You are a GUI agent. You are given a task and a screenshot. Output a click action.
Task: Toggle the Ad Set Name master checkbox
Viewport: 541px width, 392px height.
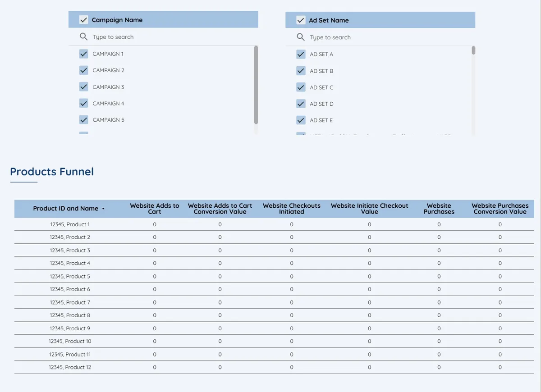[300, 20]
